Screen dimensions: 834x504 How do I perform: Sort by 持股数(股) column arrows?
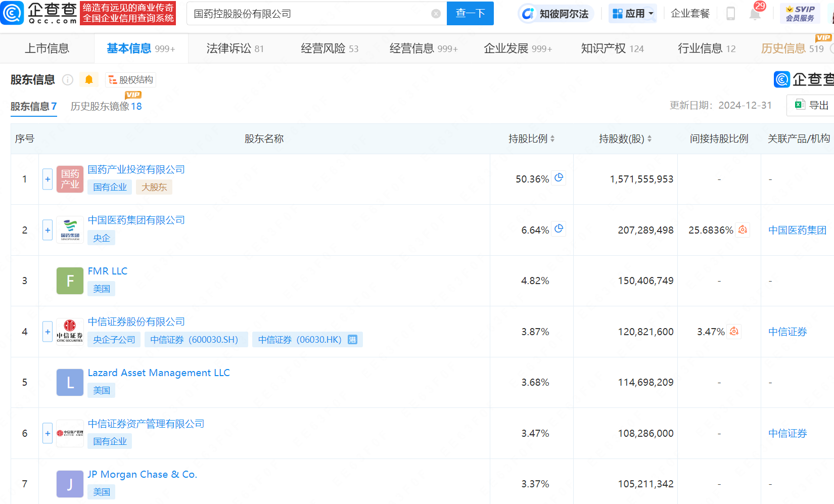650,139
